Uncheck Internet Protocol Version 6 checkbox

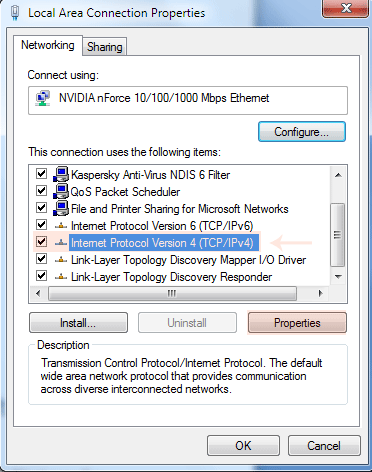pyautogui.click(x=41, y=225)
